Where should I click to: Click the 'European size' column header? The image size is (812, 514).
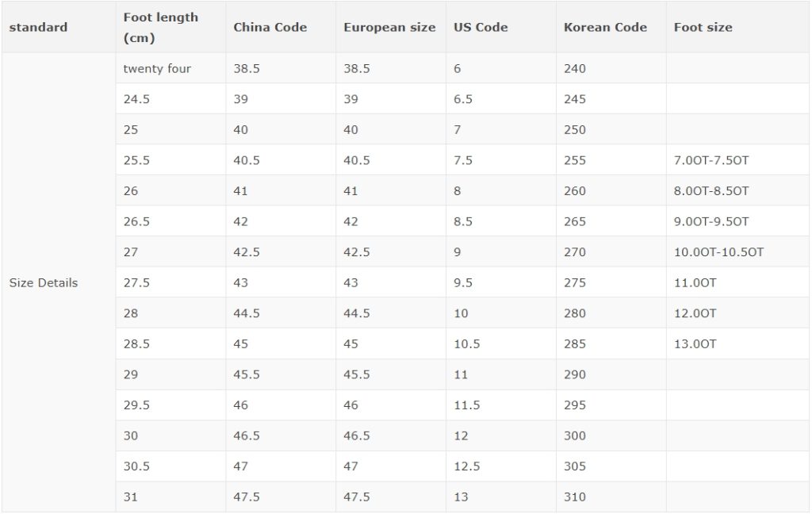tap(390, 27)
